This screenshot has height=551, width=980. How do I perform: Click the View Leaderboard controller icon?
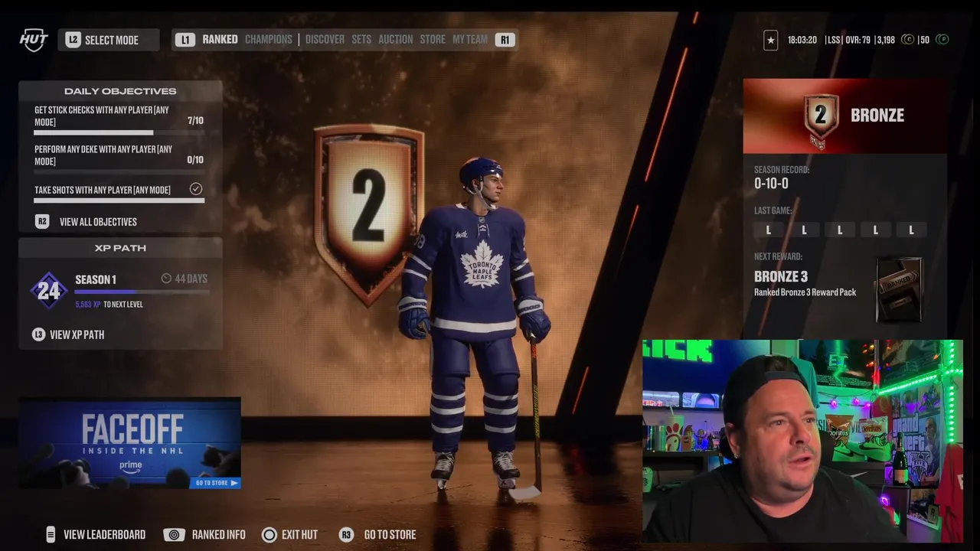pos(51,534)
